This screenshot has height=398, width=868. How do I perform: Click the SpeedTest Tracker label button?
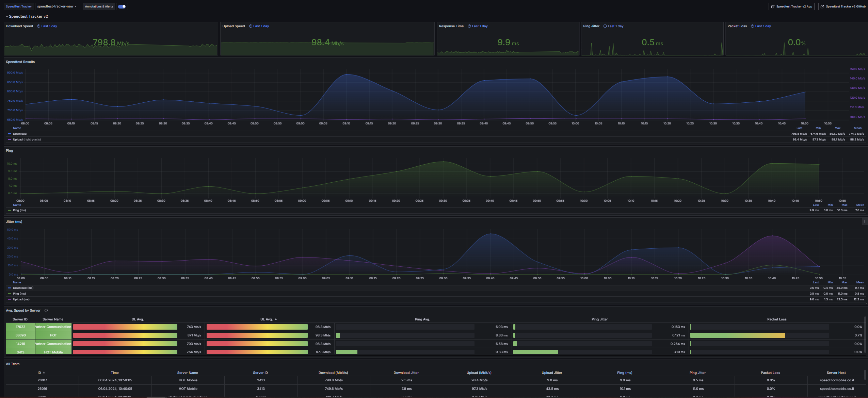(x=19, y=6)
